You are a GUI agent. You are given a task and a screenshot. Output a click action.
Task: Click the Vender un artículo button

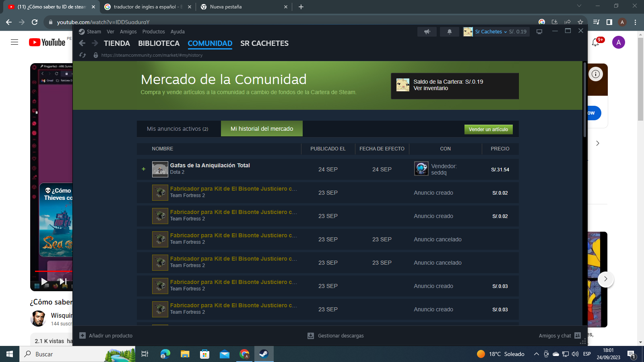tap(488, 129)
